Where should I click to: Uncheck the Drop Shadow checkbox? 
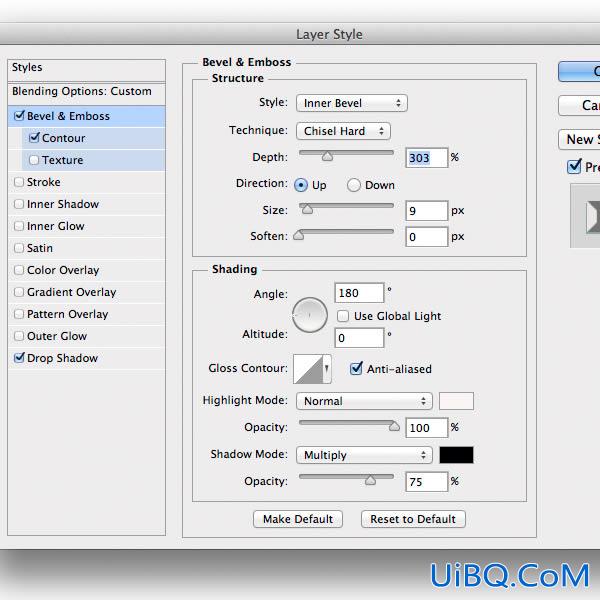19,358
